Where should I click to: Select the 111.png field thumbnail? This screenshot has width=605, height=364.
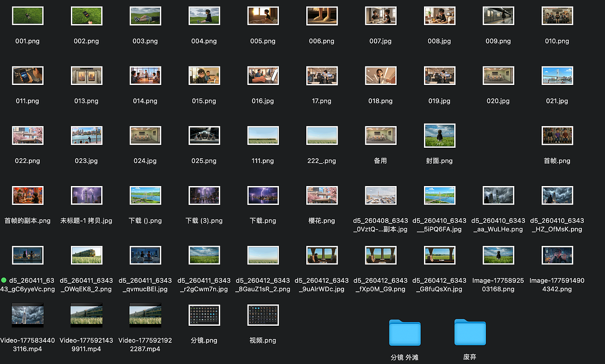pos(263,135)
